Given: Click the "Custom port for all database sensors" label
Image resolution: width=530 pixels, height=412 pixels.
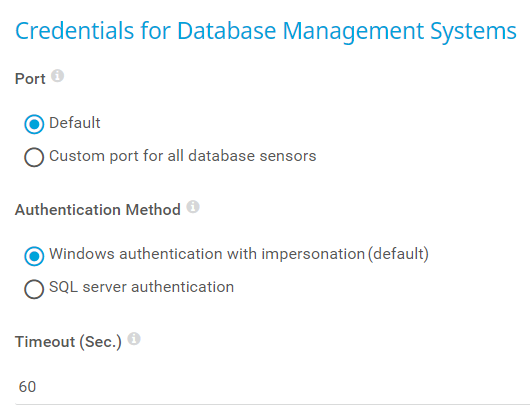Looking at the screenshot, I should (x=183, y=156).
